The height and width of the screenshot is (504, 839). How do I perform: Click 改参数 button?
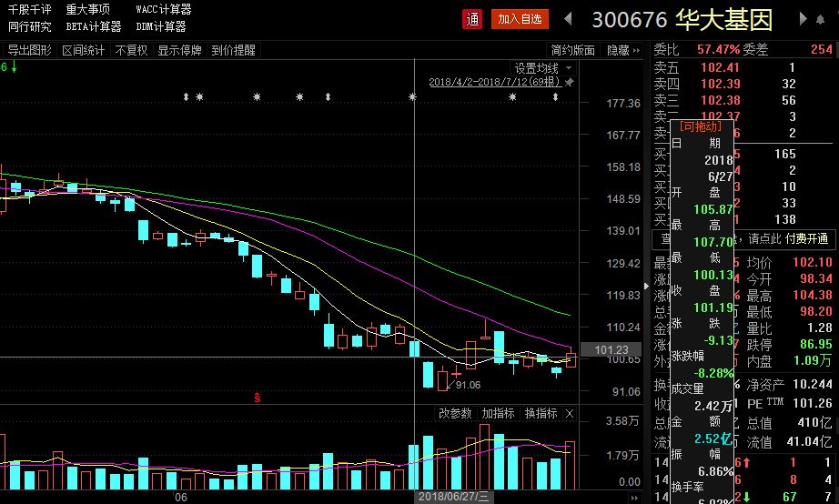[x=455, y=414]
